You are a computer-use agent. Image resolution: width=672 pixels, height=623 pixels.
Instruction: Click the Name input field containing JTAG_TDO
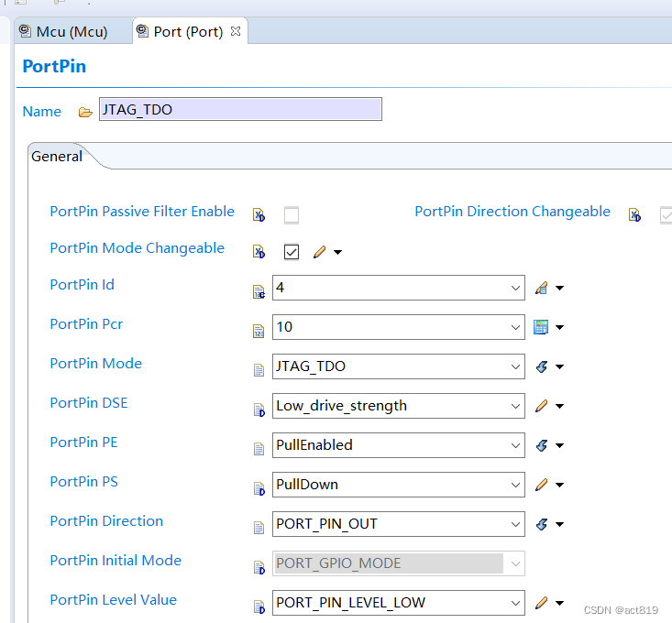coord(239,110)
